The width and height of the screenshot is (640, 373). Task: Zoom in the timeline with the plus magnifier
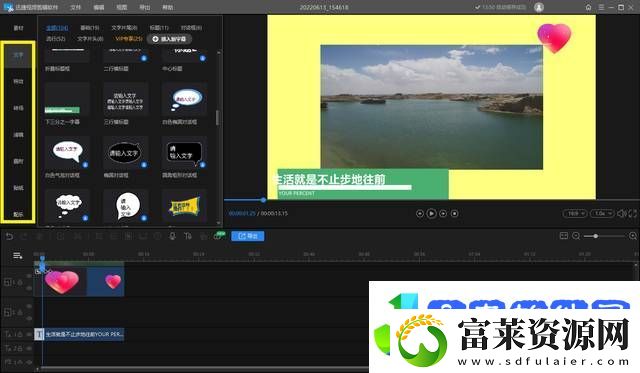633,236
